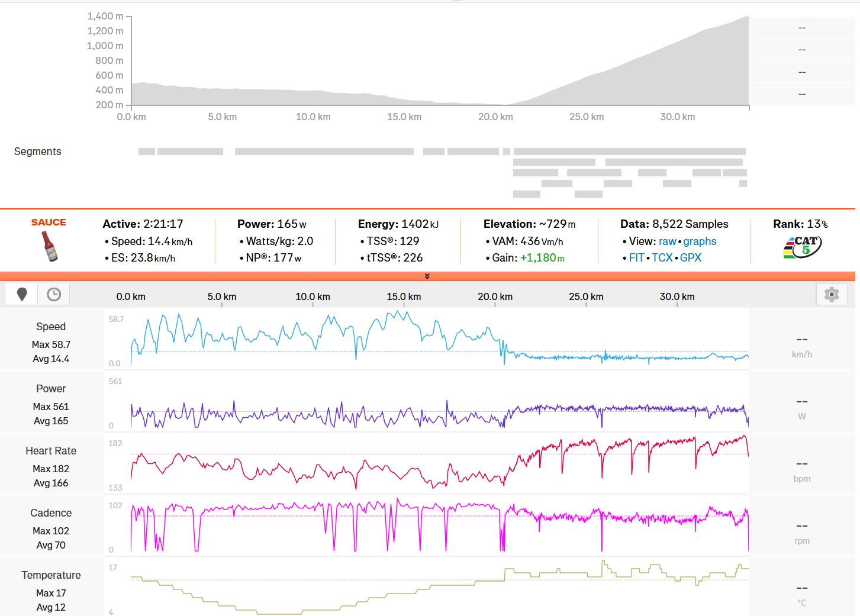
Task: Expand the Sauce panel using double-chevron arrow
Action: click(427, 276)
